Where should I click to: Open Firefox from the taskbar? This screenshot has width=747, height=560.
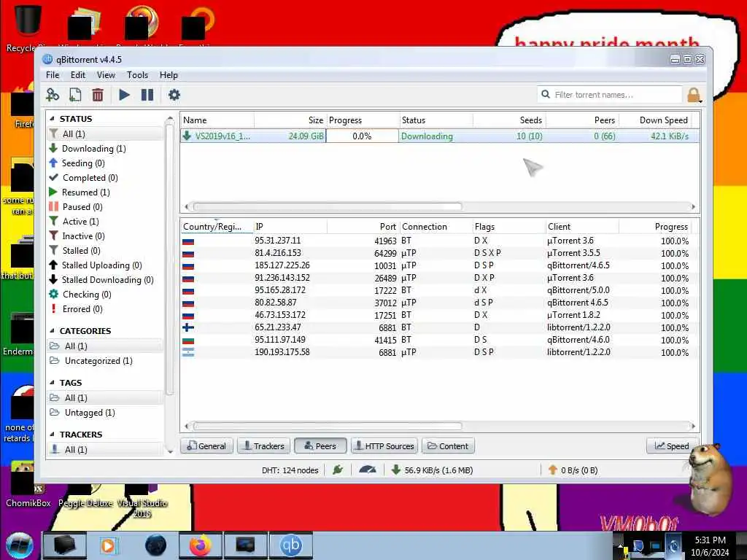point(200,545)
